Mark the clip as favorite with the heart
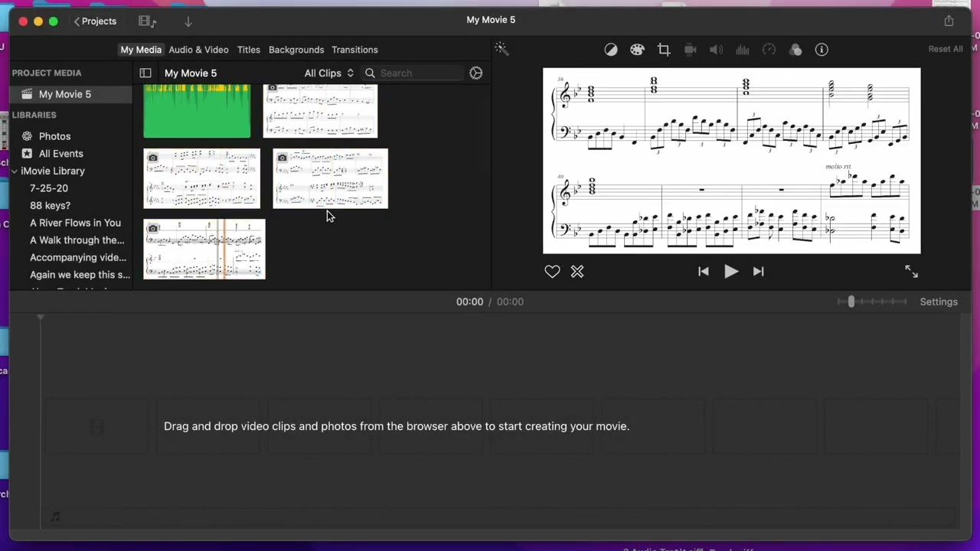Viewport: 980px width, 551px height. [x=552, y=272]
